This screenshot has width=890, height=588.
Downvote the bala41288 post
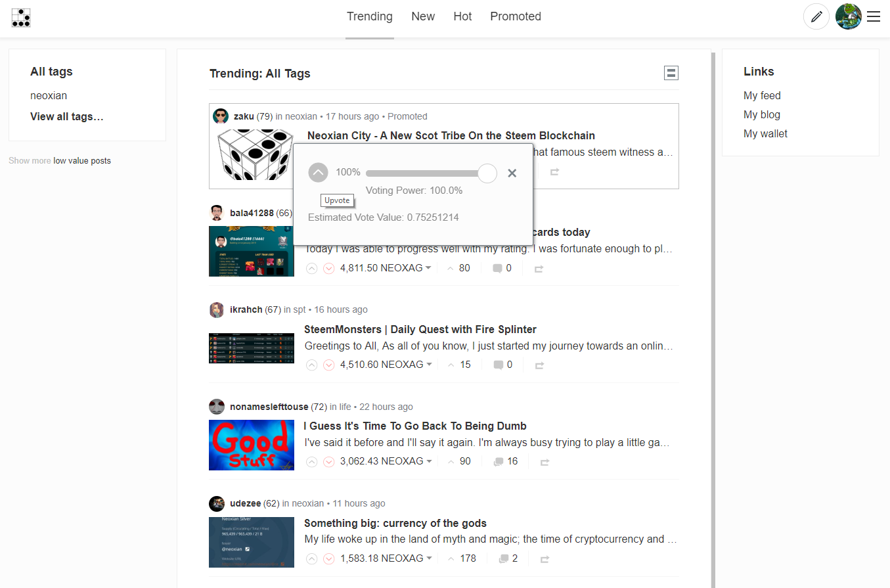point(329,269)
